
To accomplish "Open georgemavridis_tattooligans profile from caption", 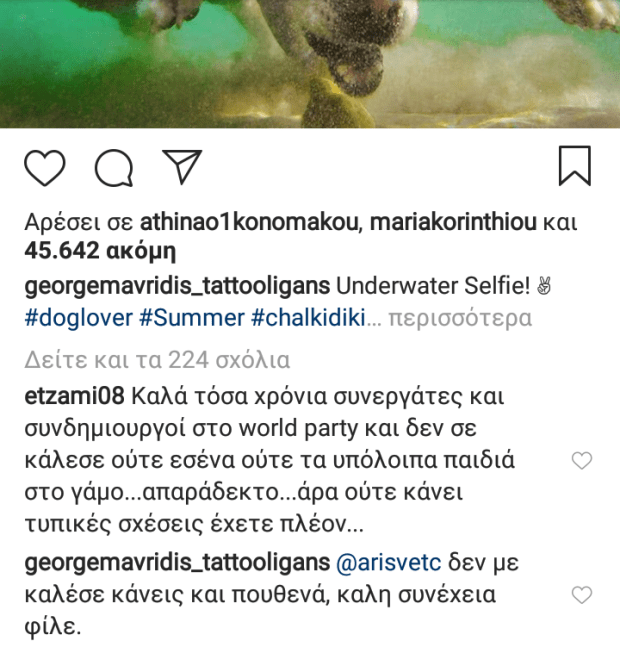I will click(177, 286).
